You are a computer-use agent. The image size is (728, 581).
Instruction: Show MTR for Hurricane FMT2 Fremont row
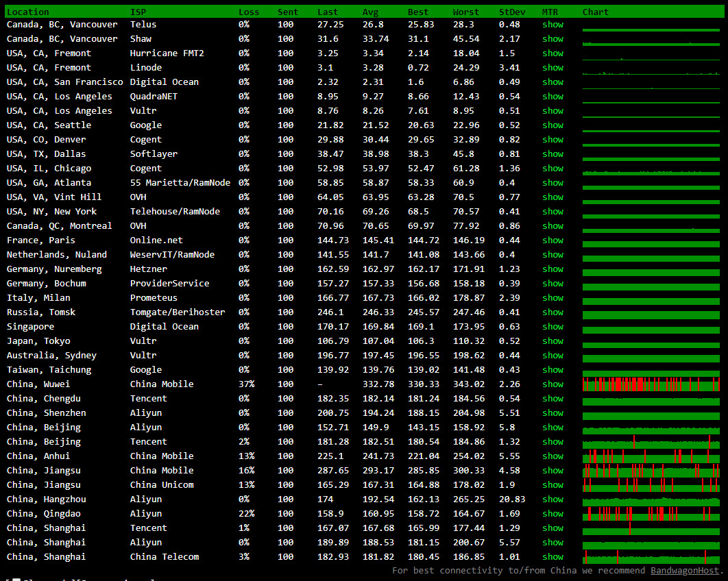click(553, 53)
